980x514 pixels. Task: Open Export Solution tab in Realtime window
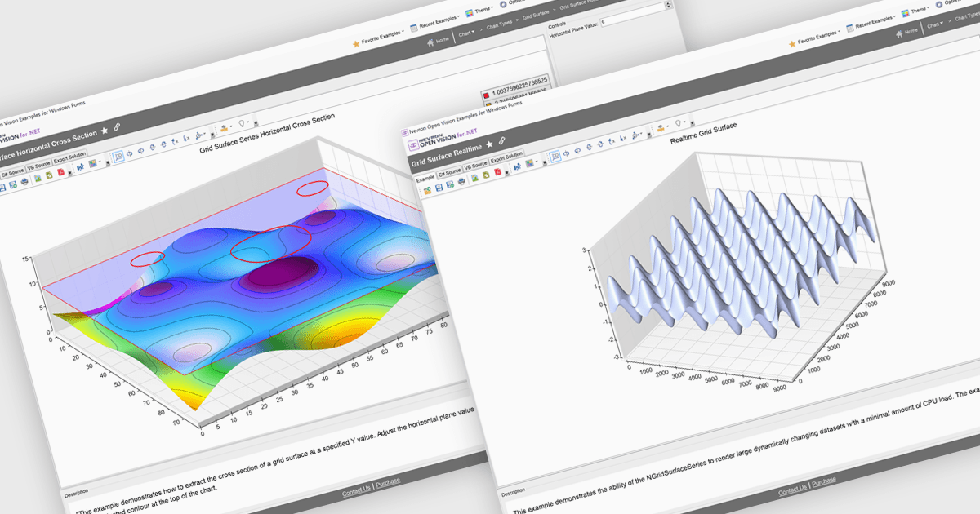506,157
